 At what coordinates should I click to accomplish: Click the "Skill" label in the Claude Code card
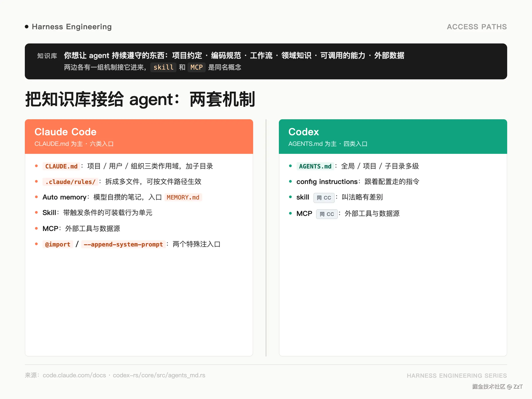coord(49,213)
